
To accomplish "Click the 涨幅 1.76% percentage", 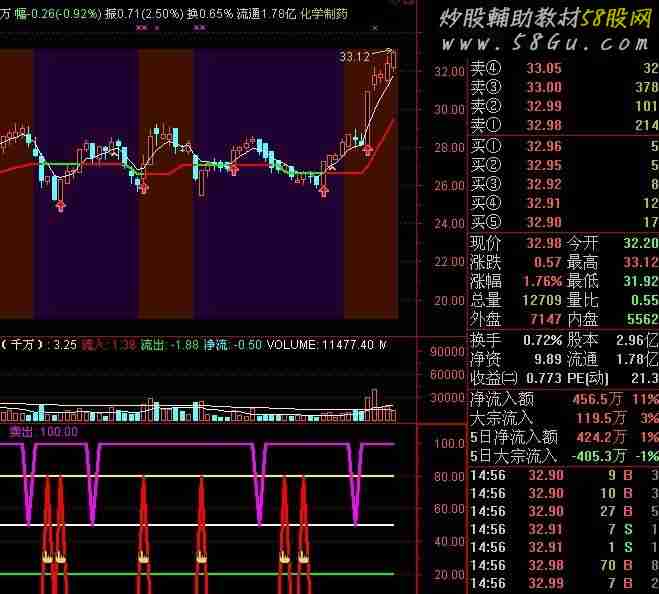I will 542,281.
